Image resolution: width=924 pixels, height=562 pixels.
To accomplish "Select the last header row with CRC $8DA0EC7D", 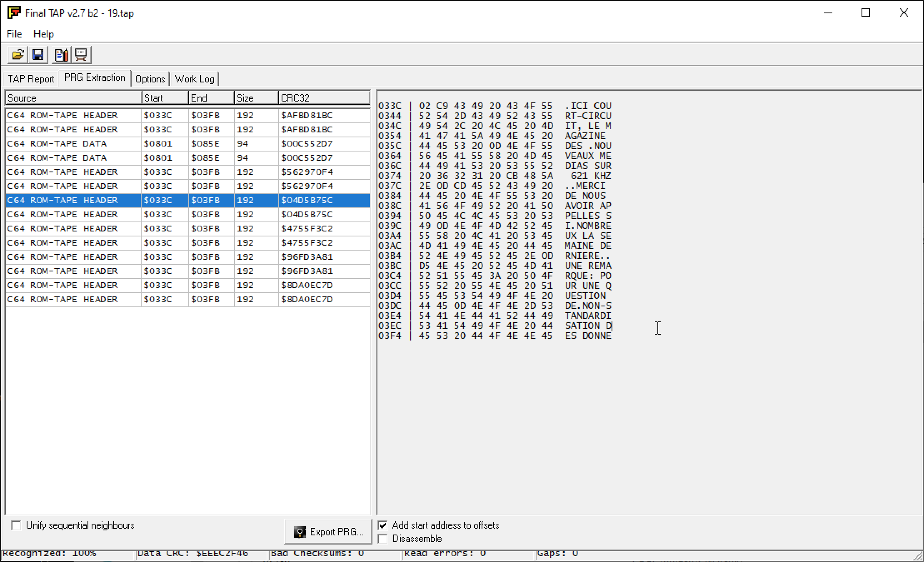I will point(62,299).
